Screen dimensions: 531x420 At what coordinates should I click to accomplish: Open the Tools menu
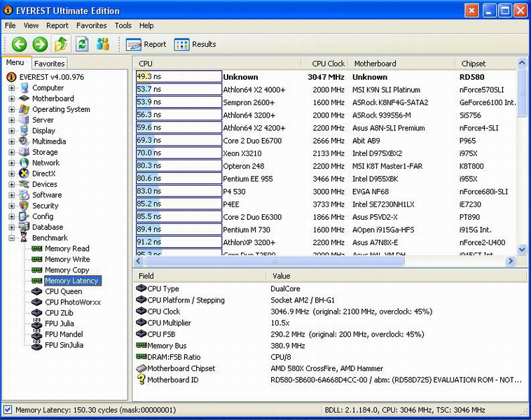[x=123, y=25]
